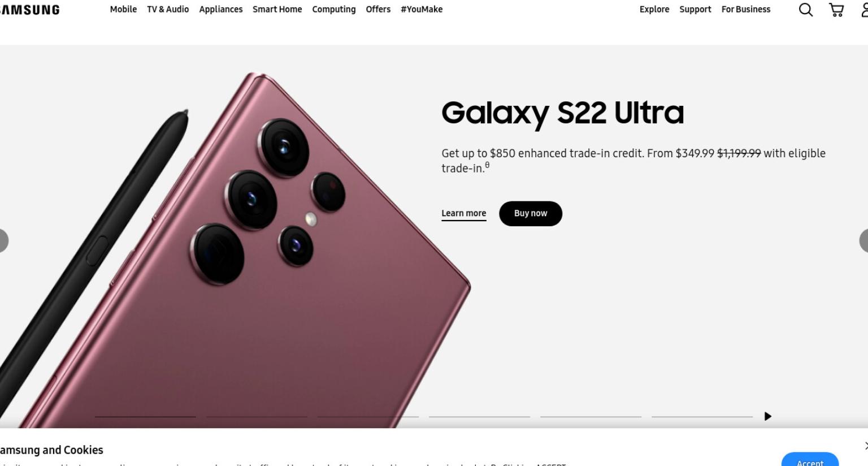Image resolution: width=868 pixels, height=466 pixels.
Task: Open the Smart Home menu
Action: [277, 9]
